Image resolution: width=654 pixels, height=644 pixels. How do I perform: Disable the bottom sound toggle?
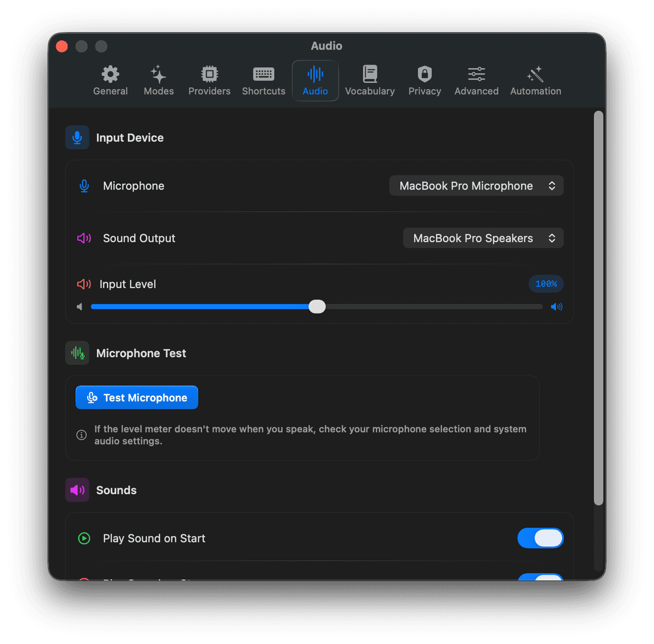coord(540,578)
